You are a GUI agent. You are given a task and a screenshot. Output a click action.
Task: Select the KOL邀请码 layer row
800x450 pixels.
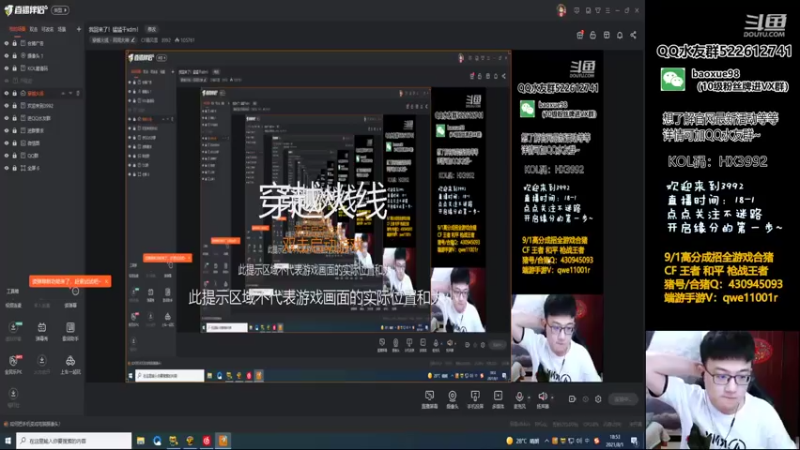[x=42, y=68]
